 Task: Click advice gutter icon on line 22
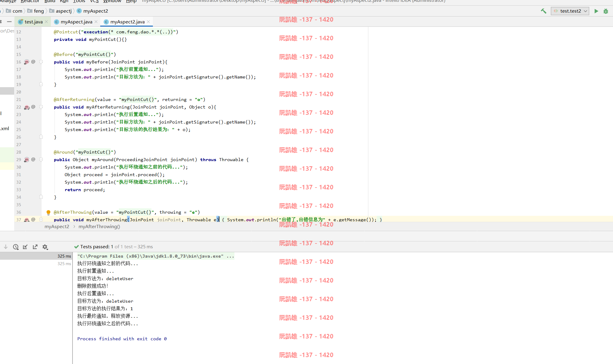coord(26,107)
